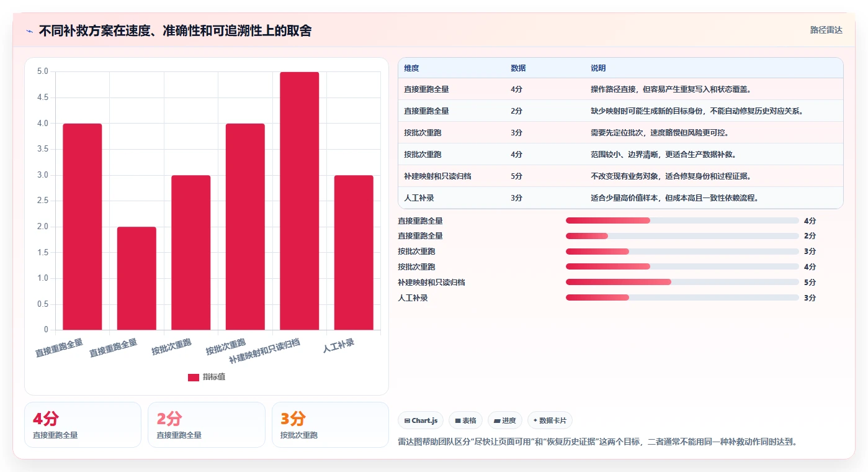
Task: Select the table note 需要先定位批次
Action: 660,133
